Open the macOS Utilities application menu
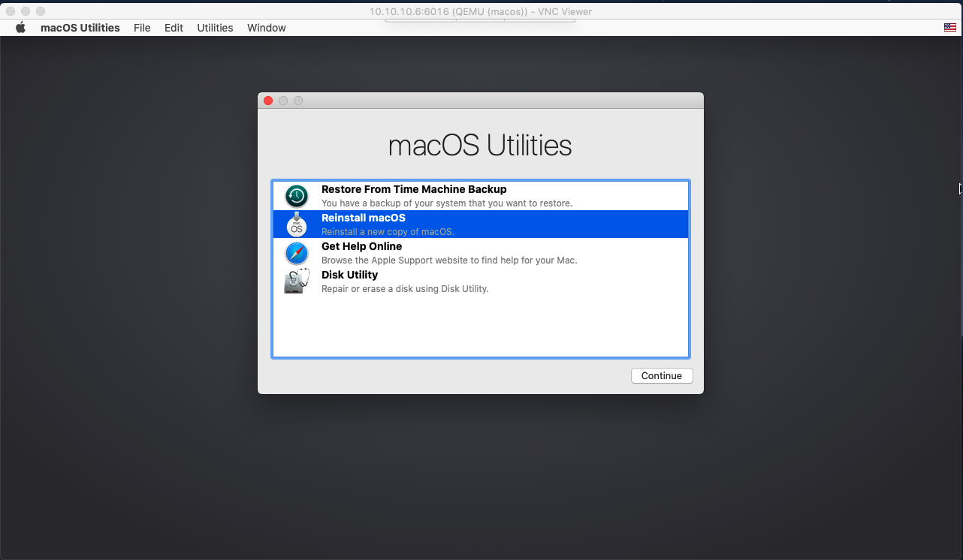The height and width of the screenshot is (560, 963). click(x=80, y=28)
